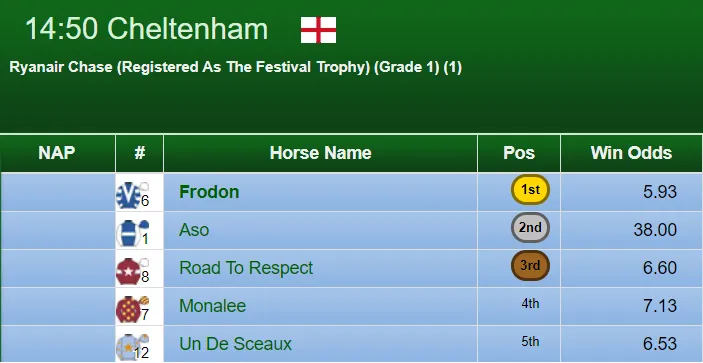
Task: Open the Frodon horse link
Action: (209, 192)
